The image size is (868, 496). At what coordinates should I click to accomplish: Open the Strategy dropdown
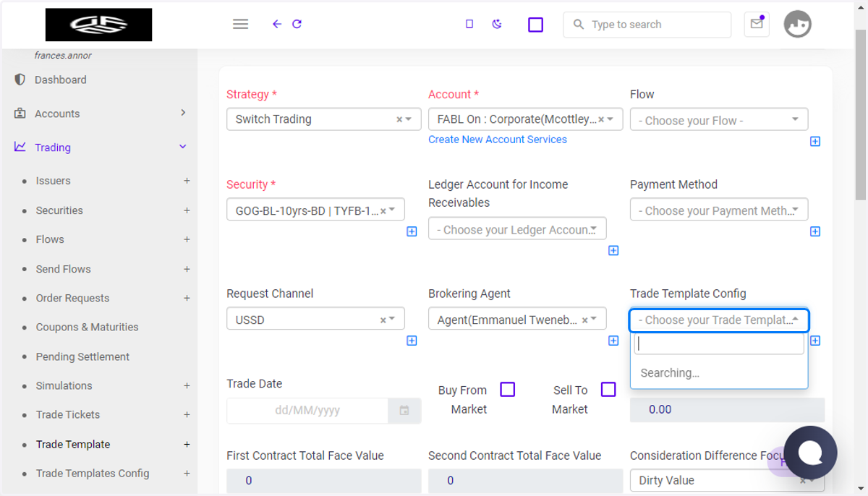point(324,119)
